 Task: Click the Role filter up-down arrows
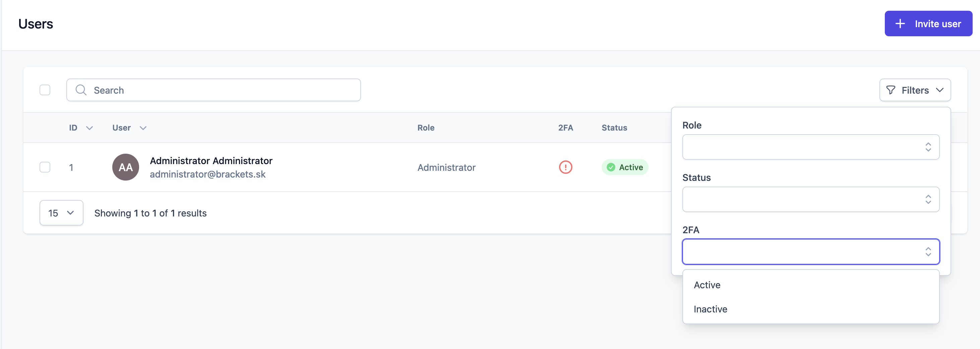[x=928, y=147]
